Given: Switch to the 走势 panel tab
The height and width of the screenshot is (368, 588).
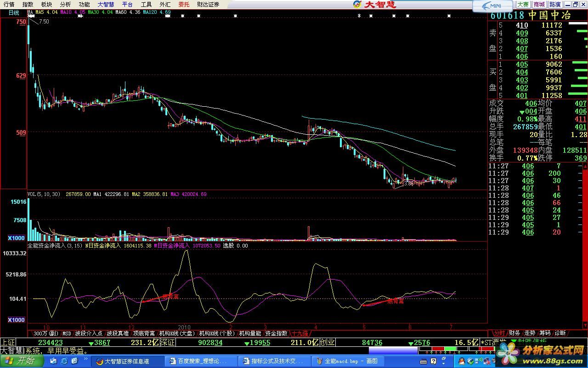Looking at the screenshot, I should [530, 333].
